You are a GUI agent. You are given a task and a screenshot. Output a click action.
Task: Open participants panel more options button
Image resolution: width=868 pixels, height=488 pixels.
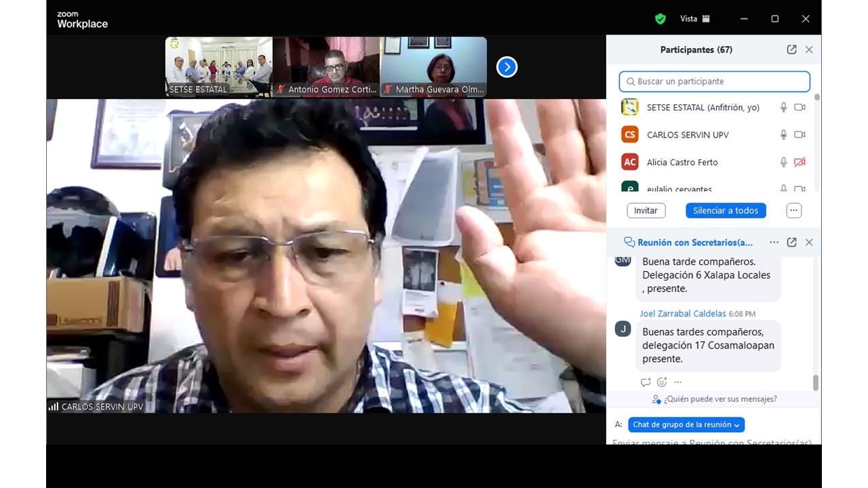click(x=793, y=211)
